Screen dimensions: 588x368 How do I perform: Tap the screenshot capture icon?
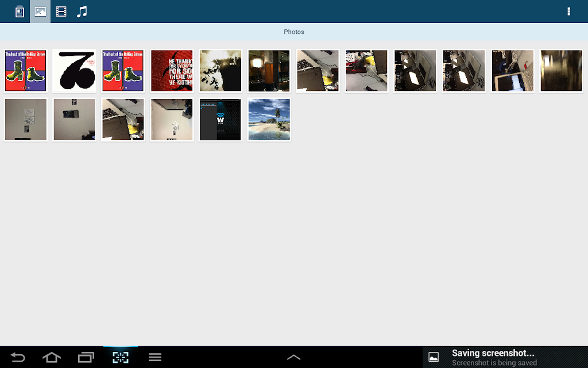click(x=121, y=357)
